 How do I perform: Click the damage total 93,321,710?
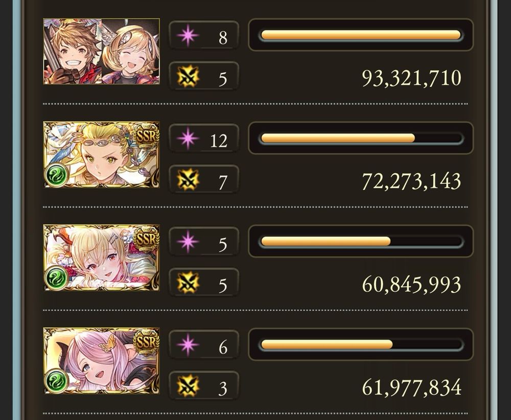coord(411,78)
